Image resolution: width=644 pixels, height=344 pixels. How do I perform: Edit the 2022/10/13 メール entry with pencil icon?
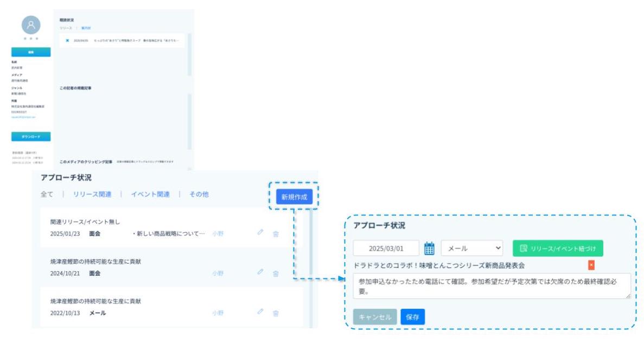[260, 311]
